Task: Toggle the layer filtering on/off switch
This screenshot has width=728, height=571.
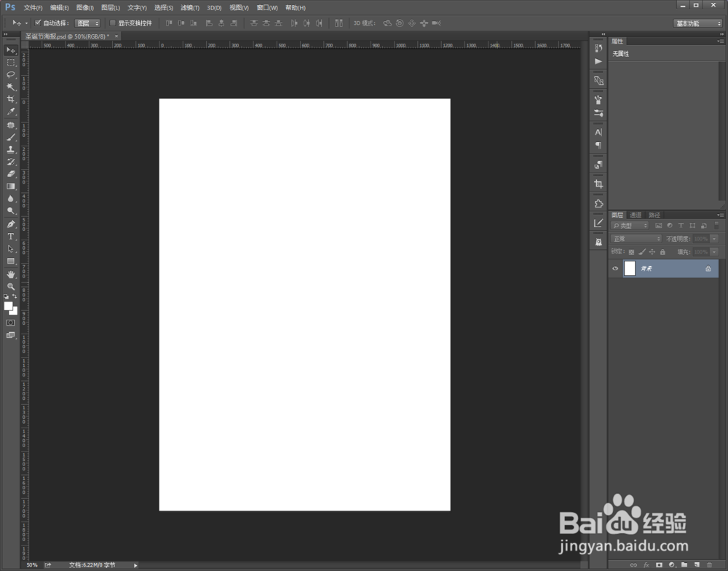Action: (x=716, y=225)
